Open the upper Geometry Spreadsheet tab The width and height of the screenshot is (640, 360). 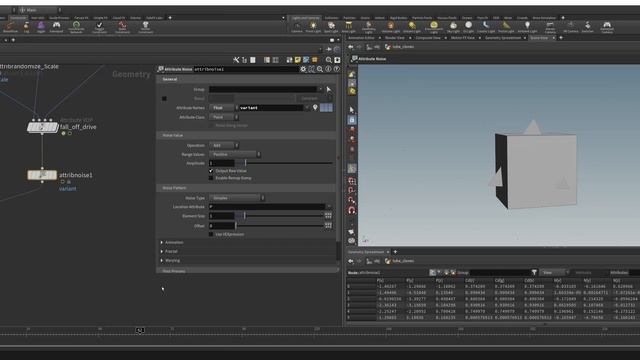(x=502, y=38)
